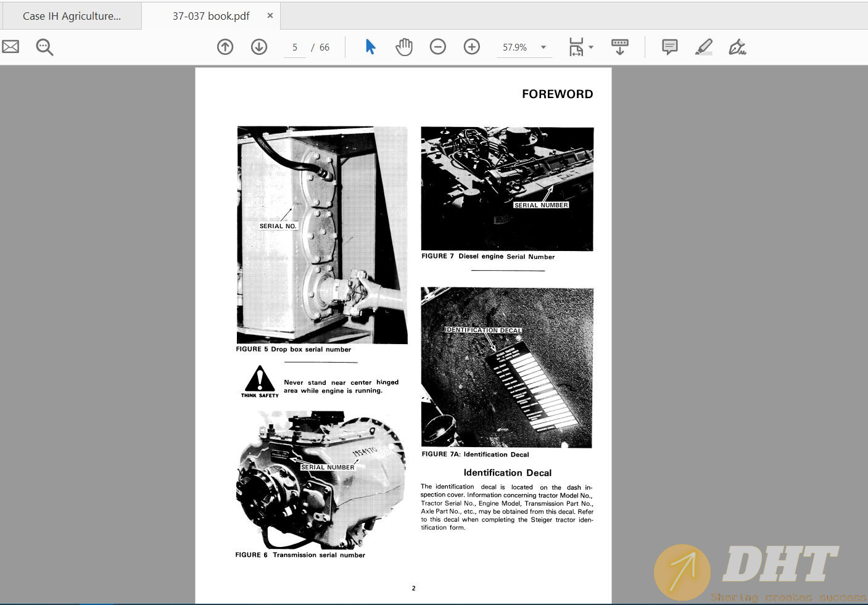Open the sign document pen tool
Screen dimensions: 868x605
[x=737, y=47]
